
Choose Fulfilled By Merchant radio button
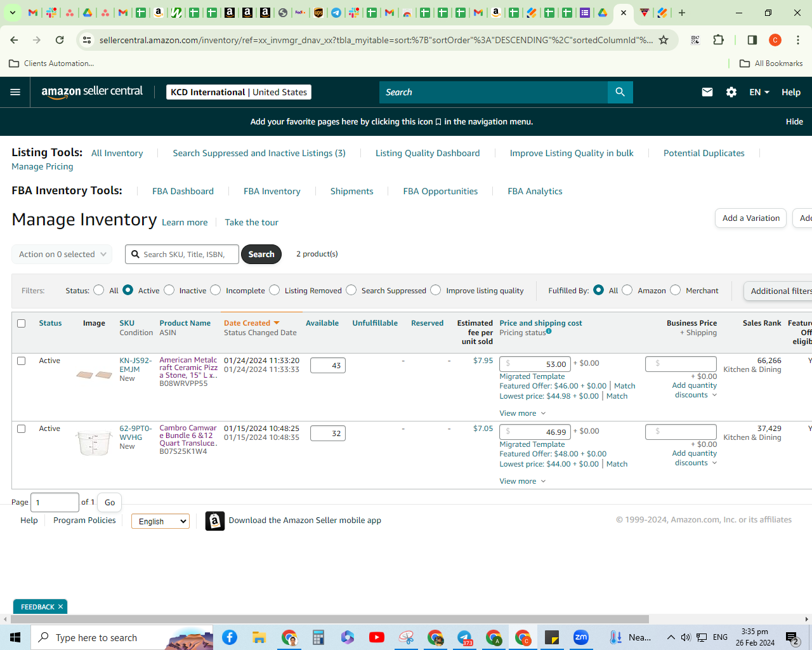[x=675, y=290]
